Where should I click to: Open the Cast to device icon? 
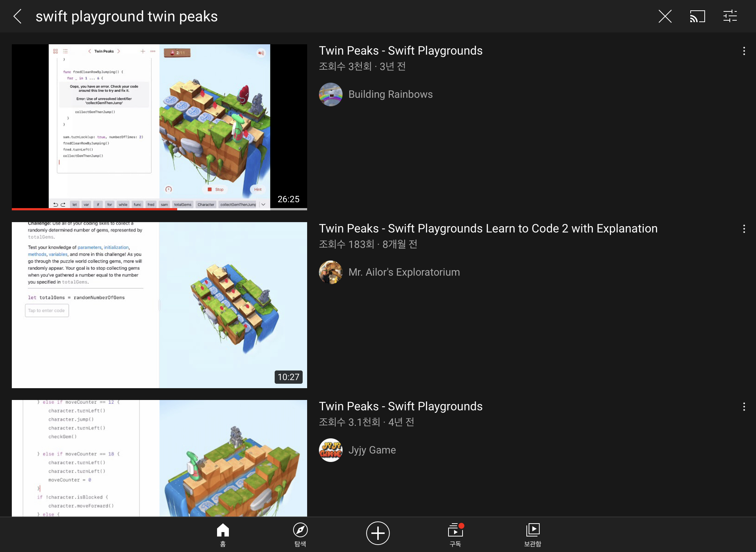coord(697,16)
